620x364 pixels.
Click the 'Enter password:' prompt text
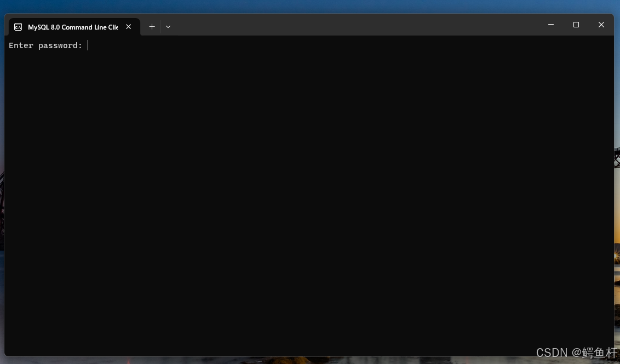[x=45, y=45]
